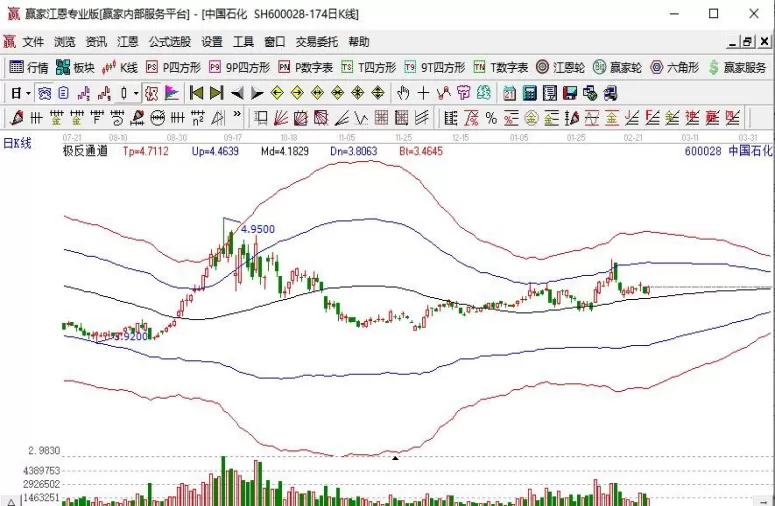Screen dimensions: 775x506
Task: Click the colored flag chart icon
Action: 172,93
